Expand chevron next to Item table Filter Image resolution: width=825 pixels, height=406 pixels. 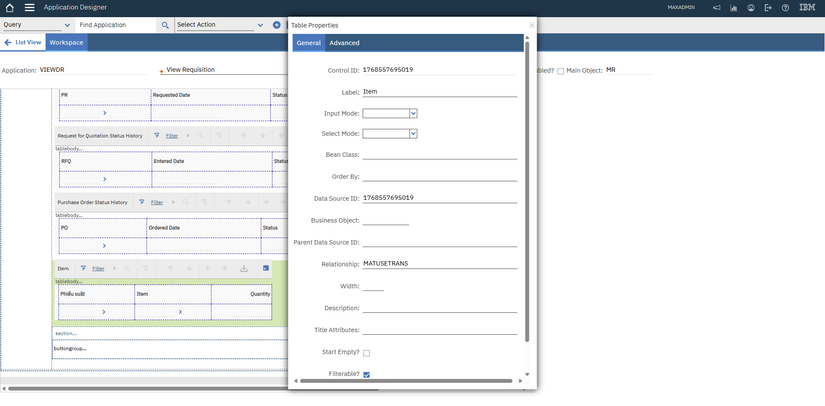(114, 268)
